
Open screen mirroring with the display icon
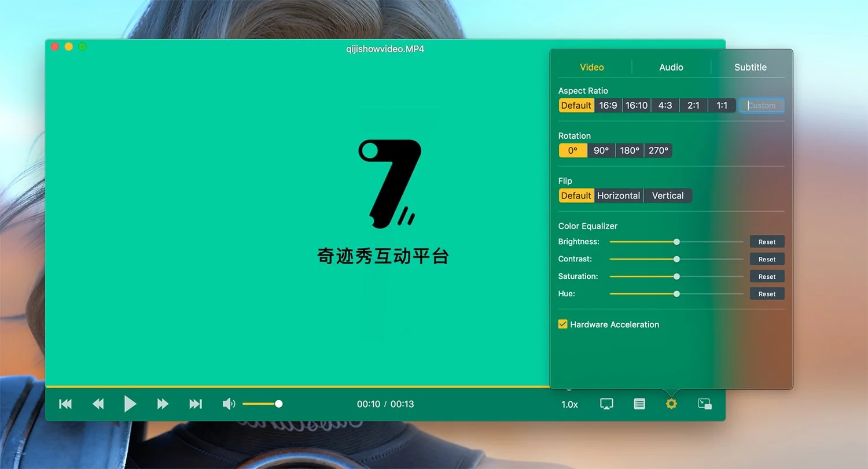(606, 404)
